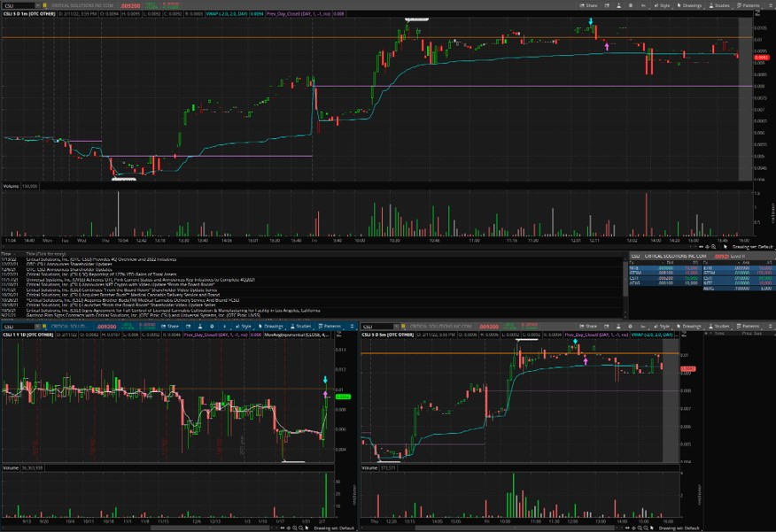This screenshot has width=776, height=532.
Task: Open Drawings menu in top chart toolbar
Action: point(689,5)
